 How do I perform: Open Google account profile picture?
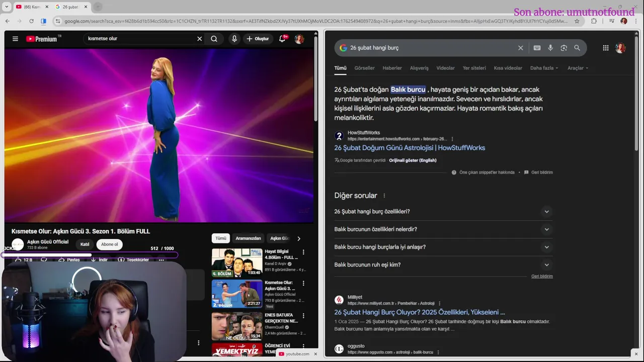620,48
